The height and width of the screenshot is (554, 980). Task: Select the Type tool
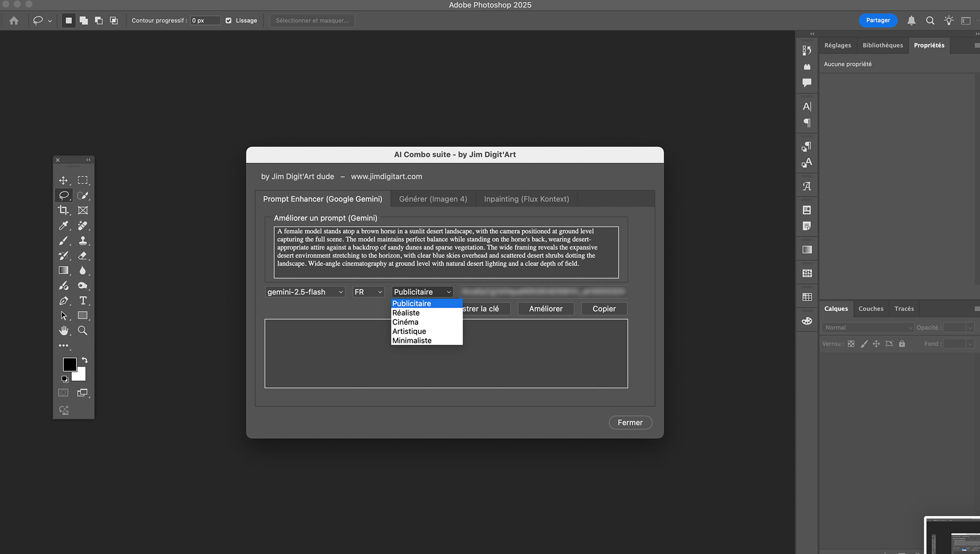(83, 300)
